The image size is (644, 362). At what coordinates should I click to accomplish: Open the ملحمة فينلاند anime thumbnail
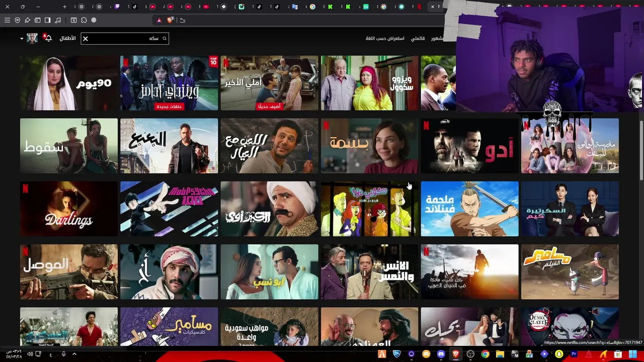pos(469,209)
